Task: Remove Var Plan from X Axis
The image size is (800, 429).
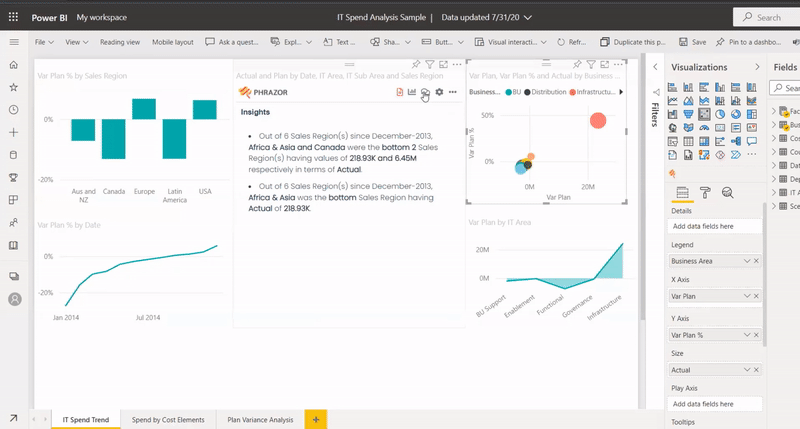Action: pyautogui.click(x=756, y=296)
